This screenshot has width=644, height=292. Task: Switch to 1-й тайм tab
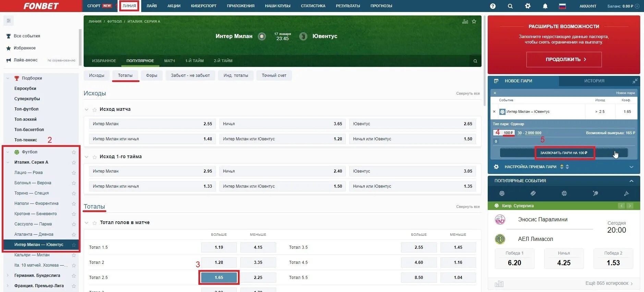(194, 61)
